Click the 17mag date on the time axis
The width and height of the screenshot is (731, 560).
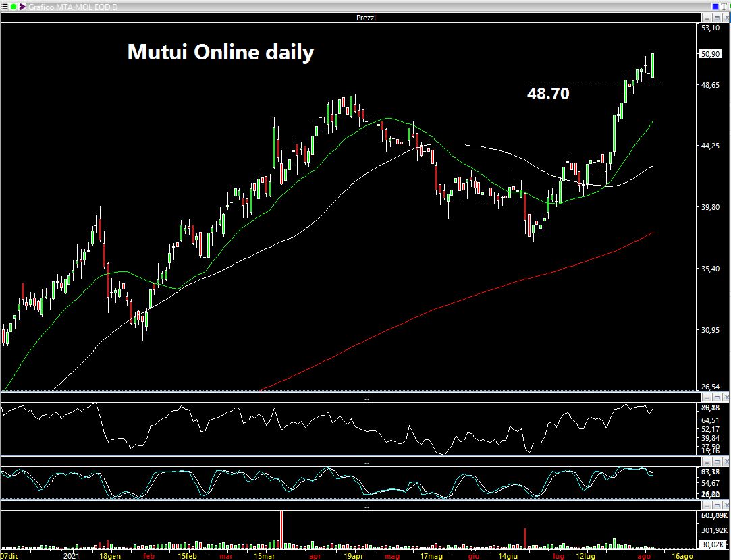click(x=431, y=556)
